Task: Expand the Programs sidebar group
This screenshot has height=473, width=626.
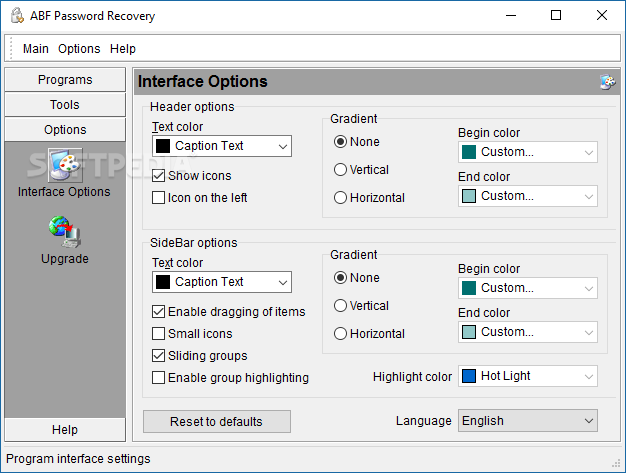Action: pyautogui.click(x=65, y=80)
